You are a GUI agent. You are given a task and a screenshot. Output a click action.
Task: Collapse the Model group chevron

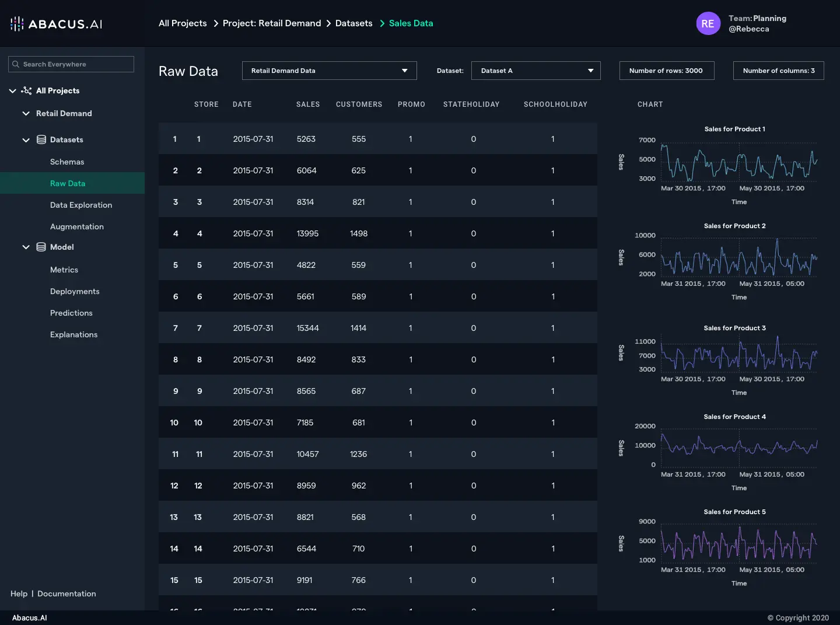pyautogui.click(x=26, y=247)
